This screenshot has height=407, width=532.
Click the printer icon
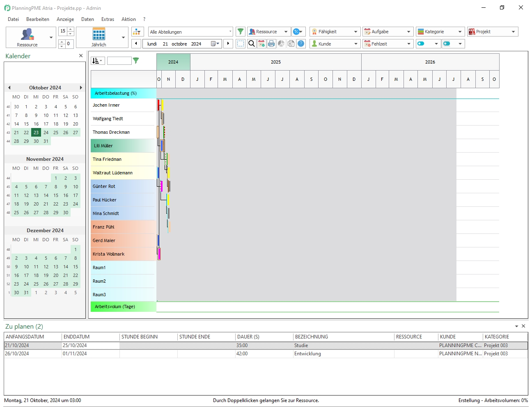coord(271,43)
